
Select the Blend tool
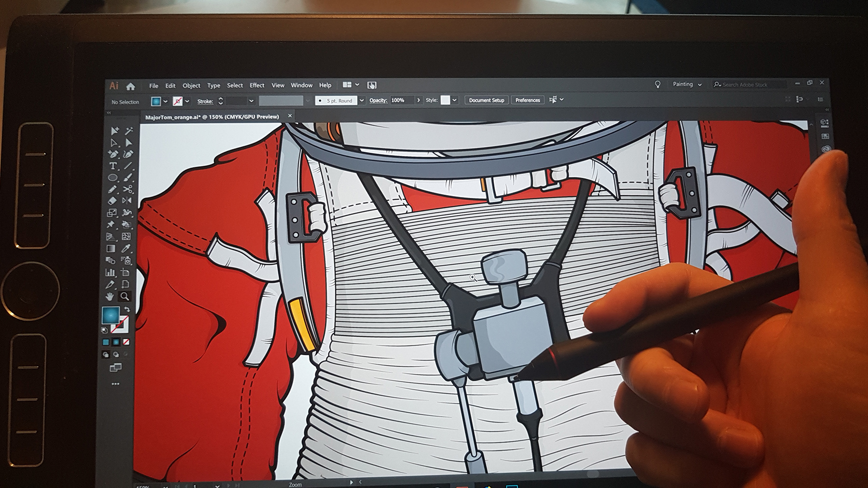point(110,261)
